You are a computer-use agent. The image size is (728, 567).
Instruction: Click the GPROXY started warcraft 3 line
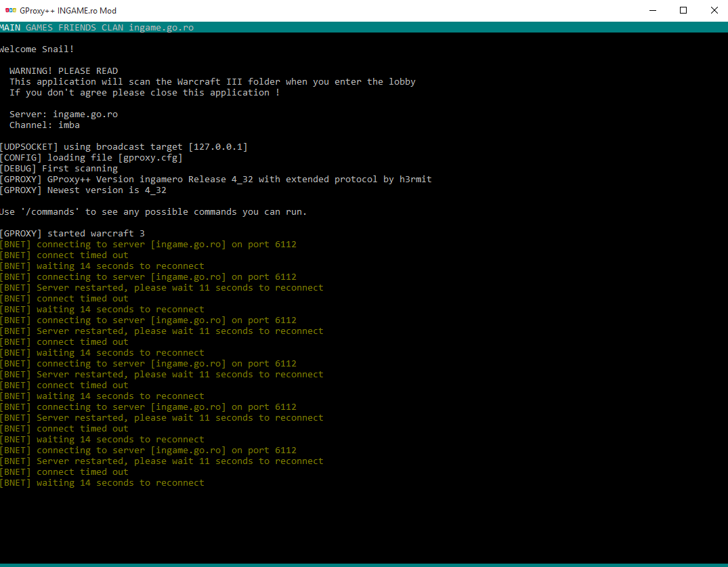pyautogui.click(x=72, y=234)
